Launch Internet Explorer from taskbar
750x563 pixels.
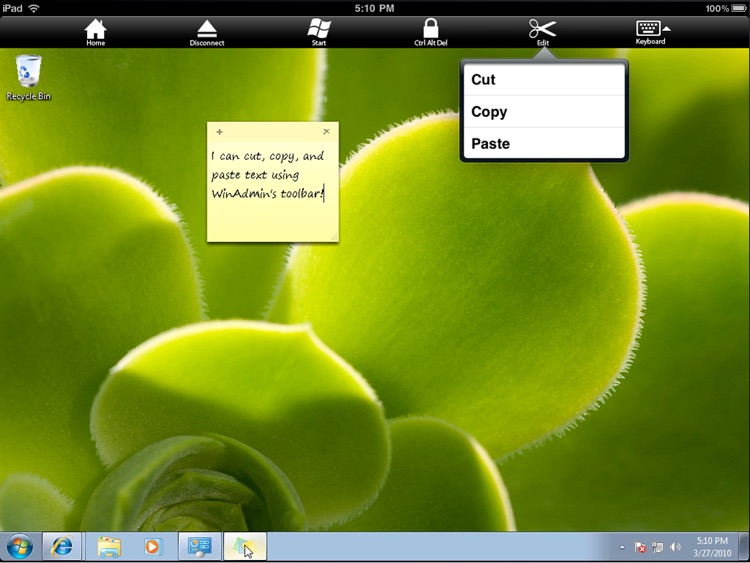(x=62, y=546)
